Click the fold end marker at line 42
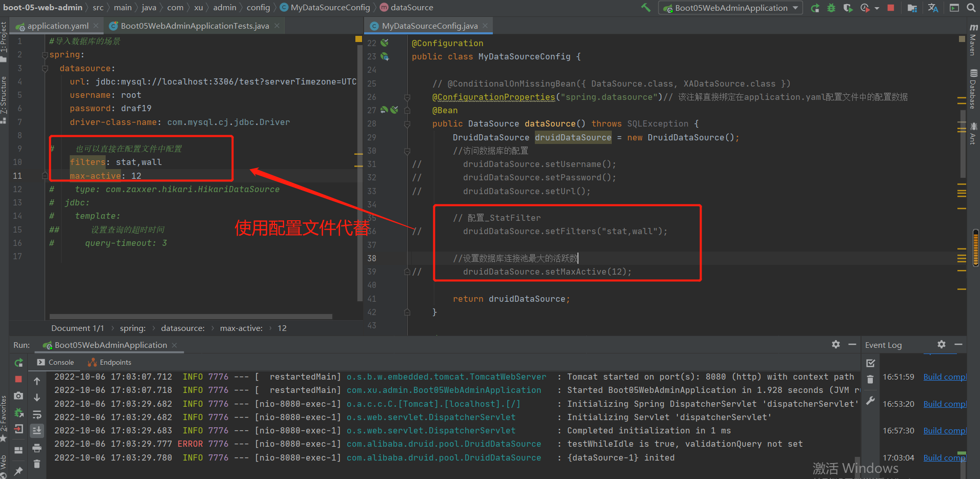Viewport: 980px width, 479px height. coord(407,312)
